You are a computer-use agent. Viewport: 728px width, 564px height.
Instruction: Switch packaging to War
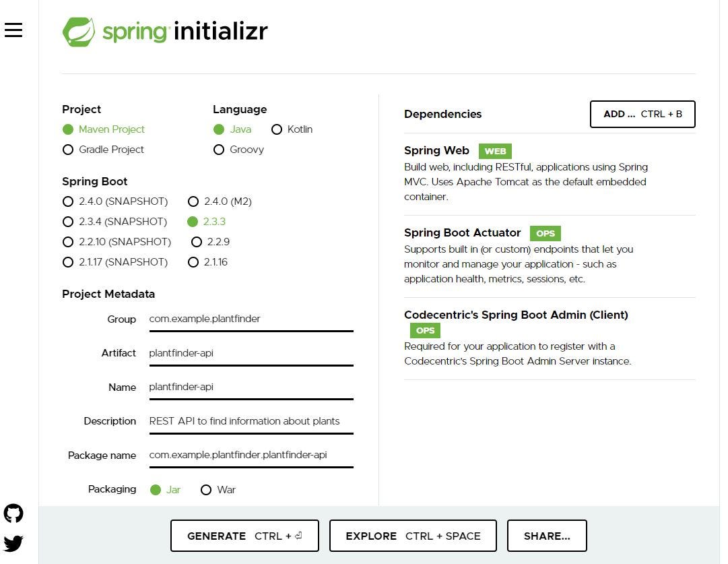pyautogui.click(x=218, y=490)
